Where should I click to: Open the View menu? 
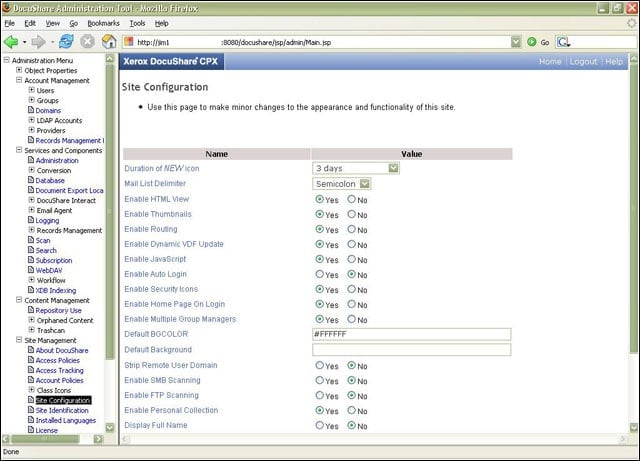coord(53,23)
